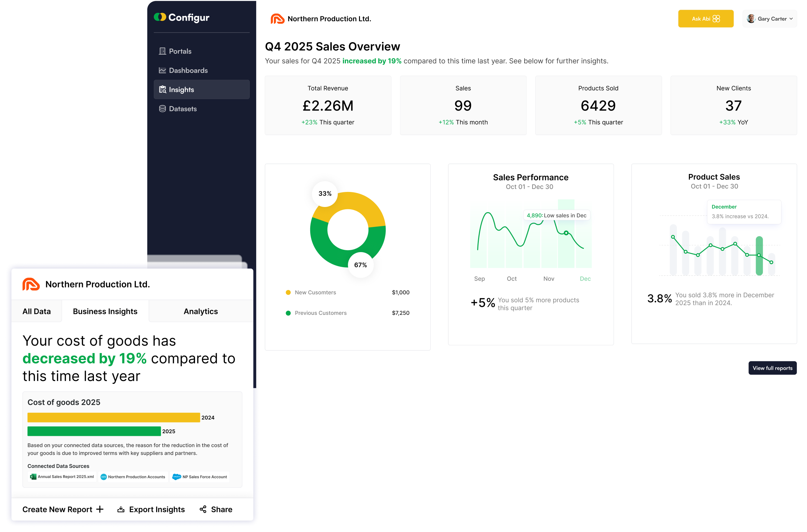Click the Dec data point on Sales Performance

pyautogui.click(x=566, y=233)
